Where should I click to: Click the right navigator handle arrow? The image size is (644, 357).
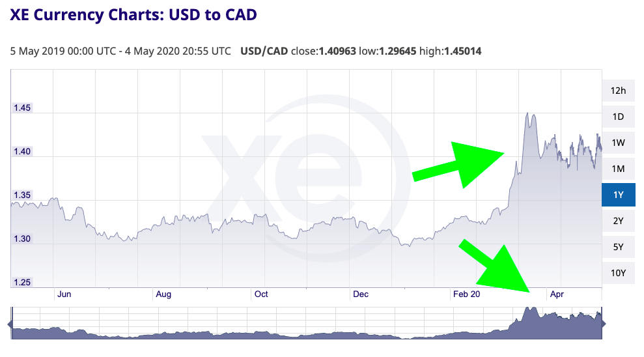click(603, 324)
